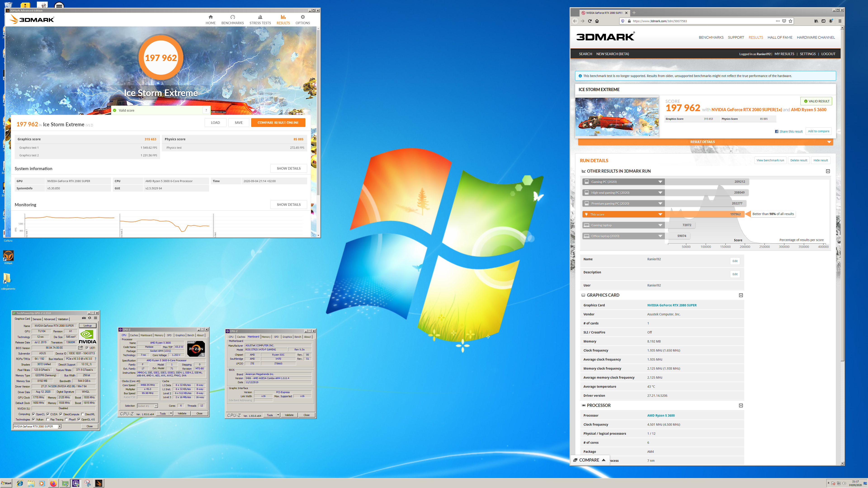Toggle the Vulkan checkbox
The image size is (868, 488).
click(x=33, y=419)
